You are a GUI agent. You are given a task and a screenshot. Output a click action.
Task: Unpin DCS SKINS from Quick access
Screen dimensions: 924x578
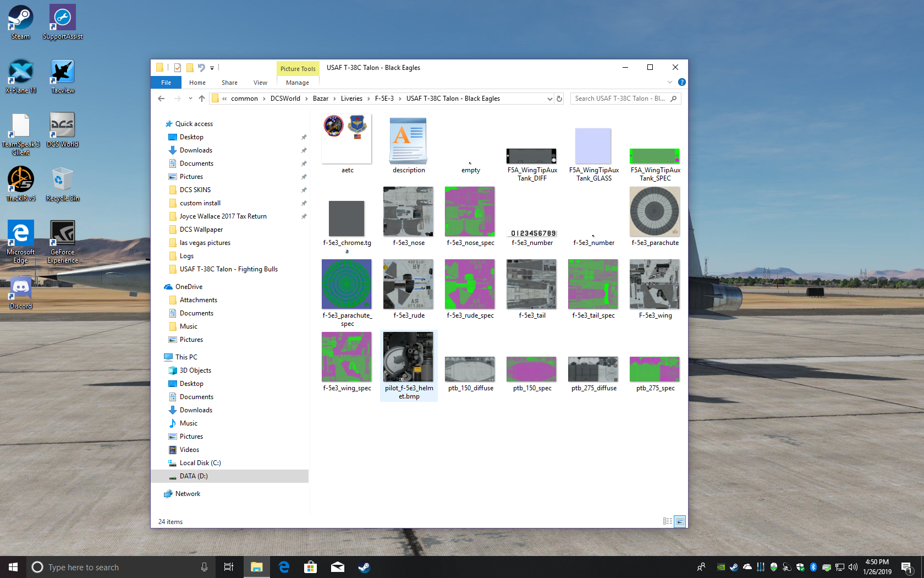click(x=304, y=190)
